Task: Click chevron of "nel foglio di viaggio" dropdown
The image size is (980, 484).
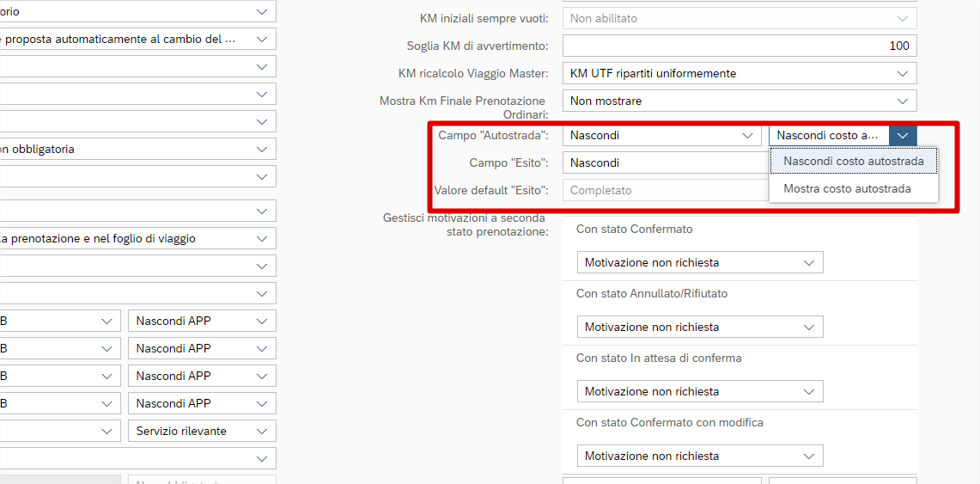Action: click(x=261, y=239)
